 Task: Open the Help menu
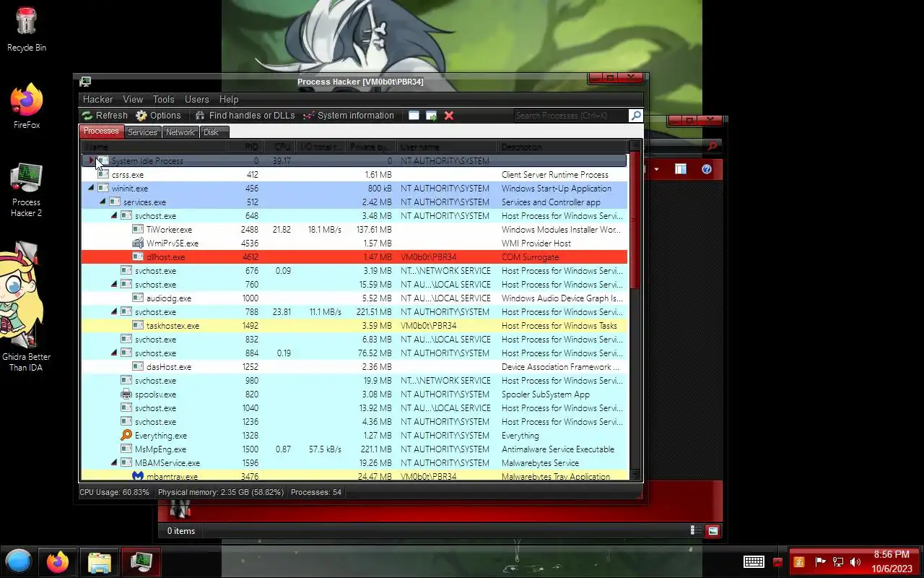pyautogui.click(x=229, y=100)
